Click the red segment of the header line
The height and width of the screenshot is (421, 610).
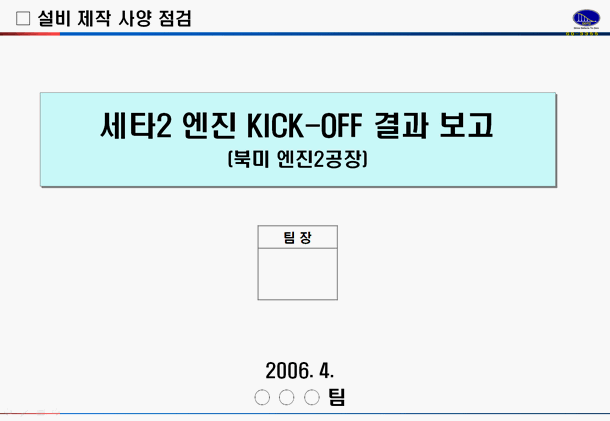coord(30,35)
